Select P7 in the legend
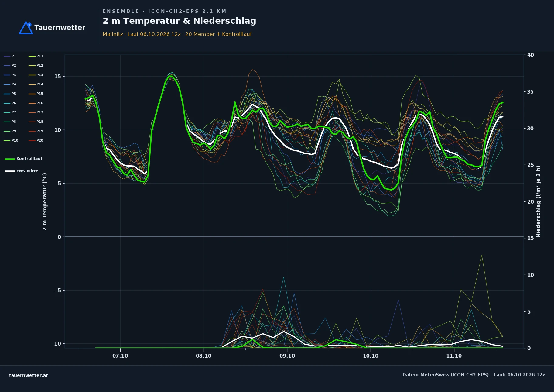Viewport: 554px width, 392px height. (x=10, y=112)
